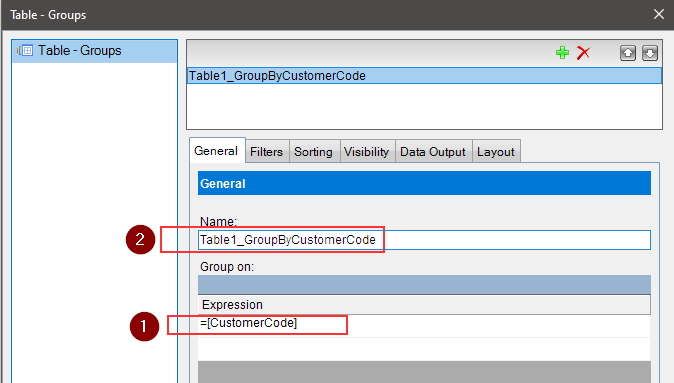Delete selected group with red X icon
The image size is (674, 383).
coord(583,53)
